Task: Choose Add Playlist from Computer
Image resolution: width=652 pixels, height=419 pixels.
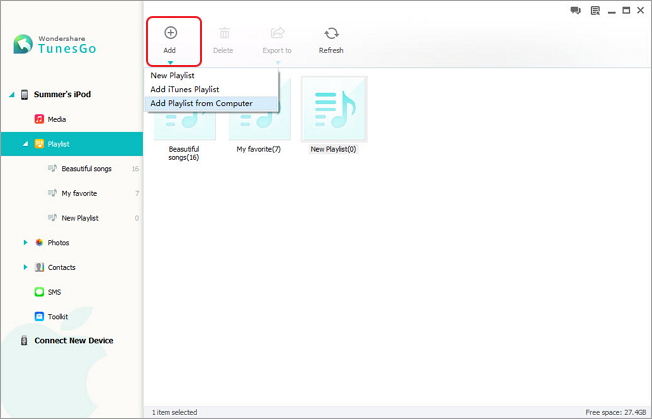Action: click(x=211, y=104)
